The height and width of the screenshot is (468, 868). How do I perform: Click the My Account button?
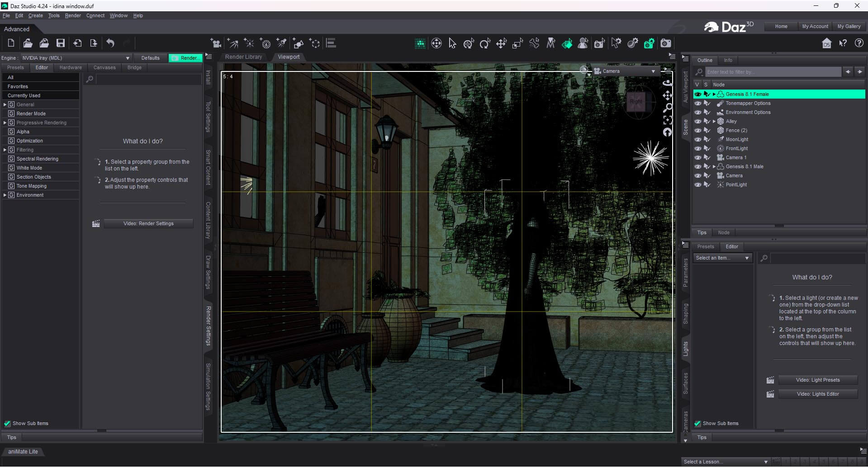click(x=815, y=26)
